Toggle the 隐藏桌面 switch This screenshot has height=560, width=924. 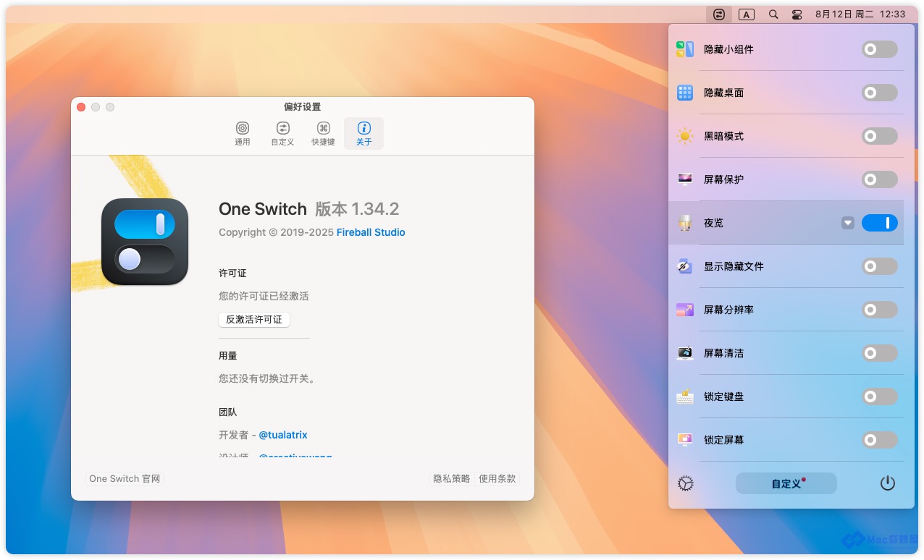pyautogui.click(x=880, y=93)
